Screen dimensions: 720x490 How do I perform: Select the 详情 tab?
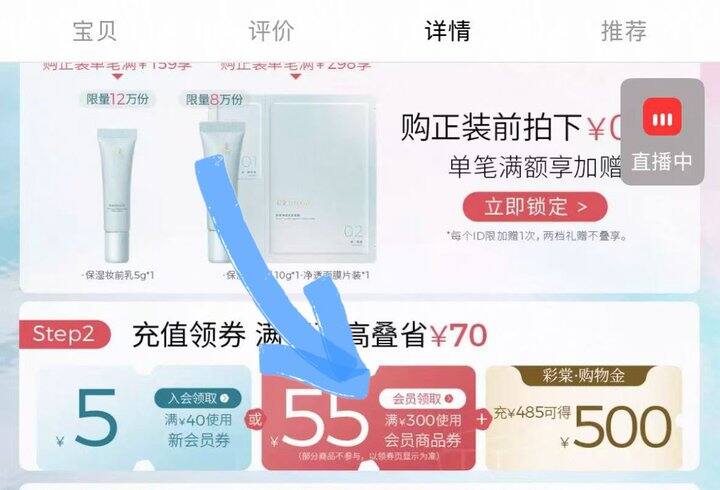click(448, 31)
